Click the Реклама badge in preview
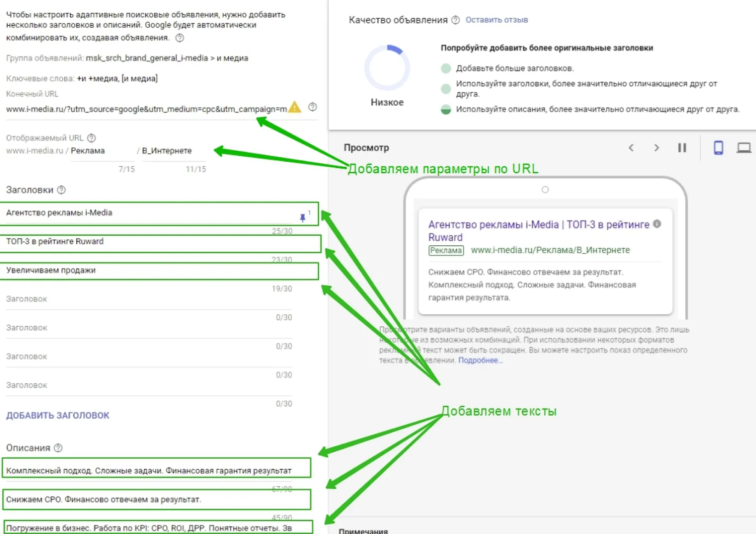The width and height of the screenshot is (756, 534). pyautogui.click(x=446, y=250)
